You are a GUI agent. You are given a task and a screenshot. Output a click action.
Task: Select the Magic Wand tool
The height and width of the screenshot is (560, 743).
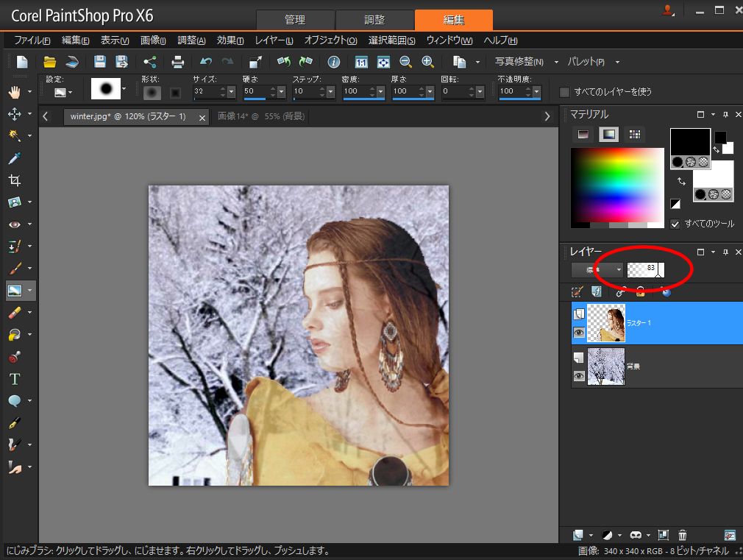click(x=15, y=135)
